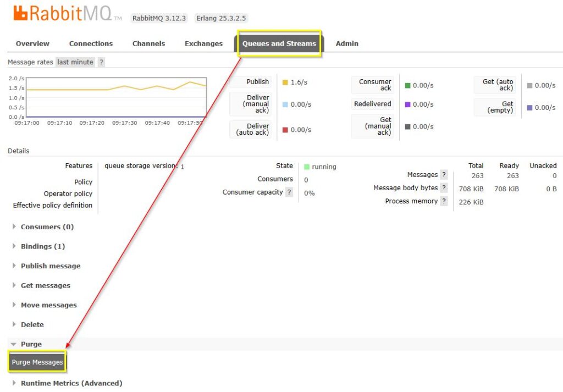Select the Ready message bytes 708 KiB
Screen dimensions: 563x392
pos(506,189)
